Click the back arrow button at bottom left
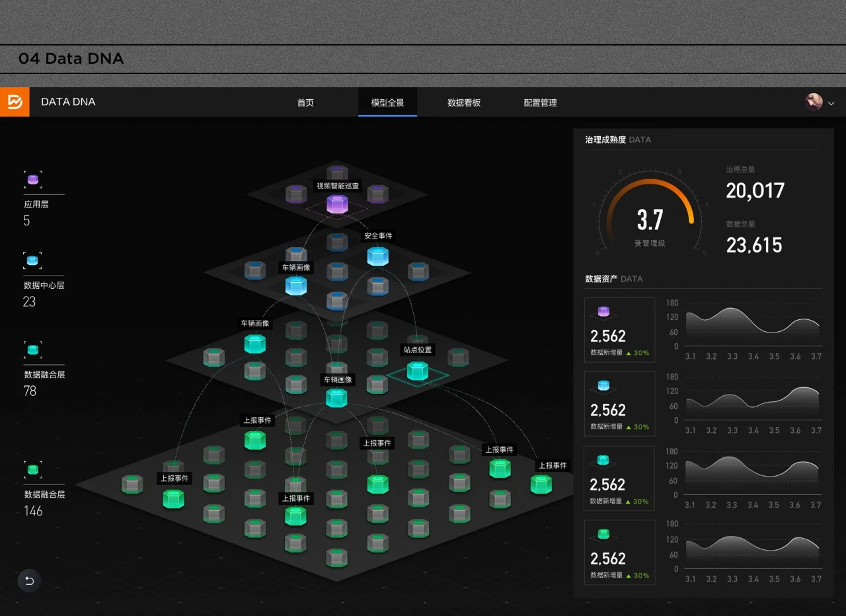 pos(29,580)
